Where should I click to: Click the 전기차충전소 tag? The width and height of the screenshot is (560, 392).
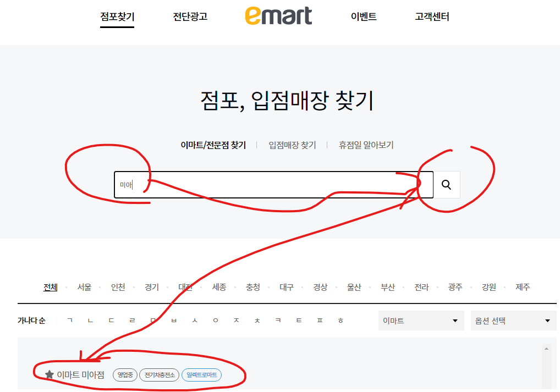[x=160, y=375]
